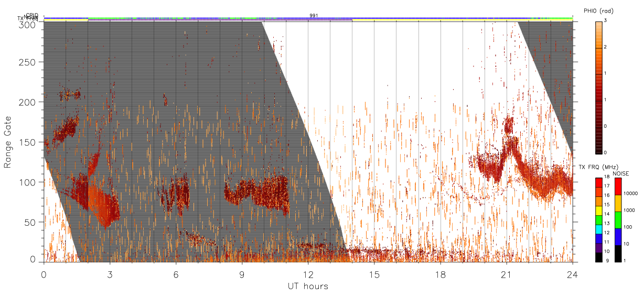This screenshot has width=644, height=297.
Task: Click the x-axis tick label '12'
Action: (x=308, y=274)
